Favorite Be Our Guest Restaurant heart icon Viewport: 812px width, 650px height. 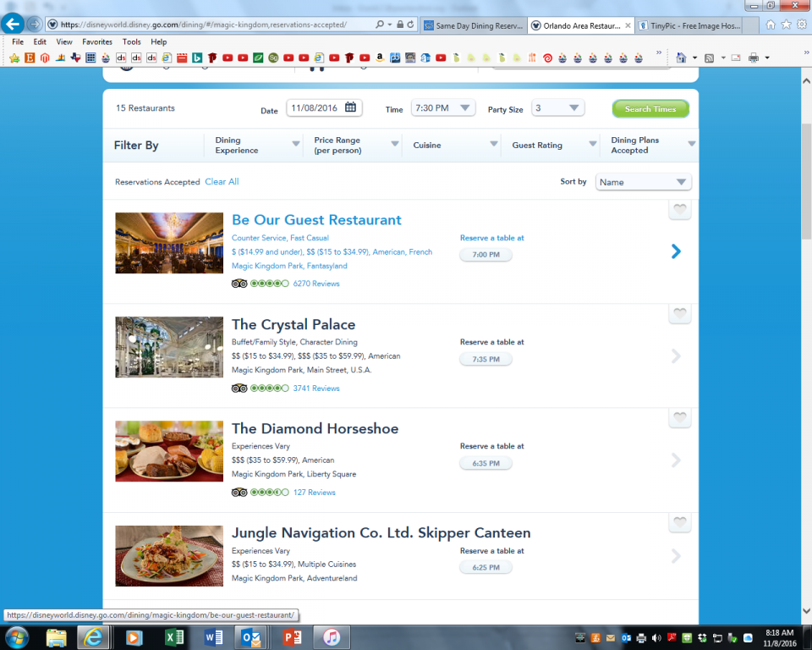679,210
